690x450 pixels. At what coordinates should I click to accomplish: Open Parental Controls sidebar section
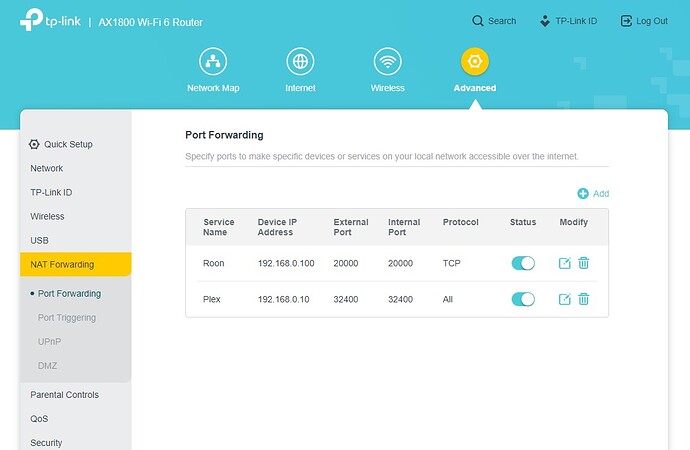pyautogui.click(x=64, y=395)
